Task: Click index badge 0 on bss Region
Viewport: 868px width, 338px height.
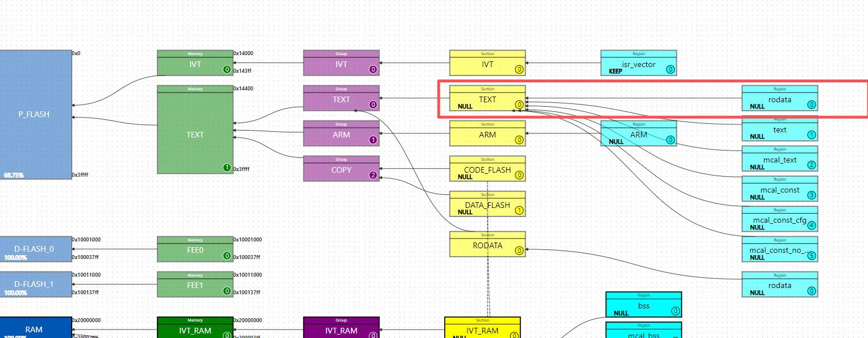Action: (x=676, y=311)
